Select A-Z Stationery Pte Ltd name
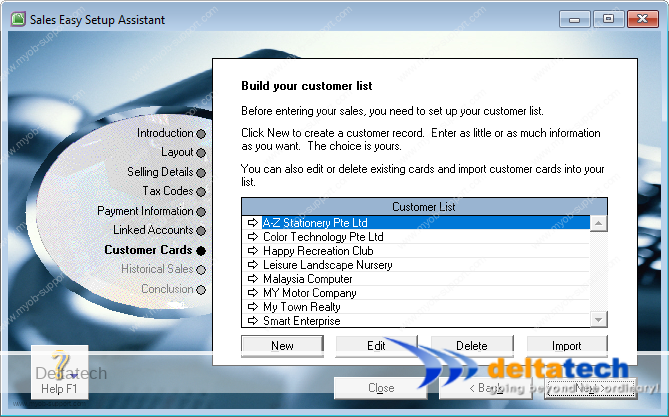This screenshot has width=669, height=417. click(315, 223)
